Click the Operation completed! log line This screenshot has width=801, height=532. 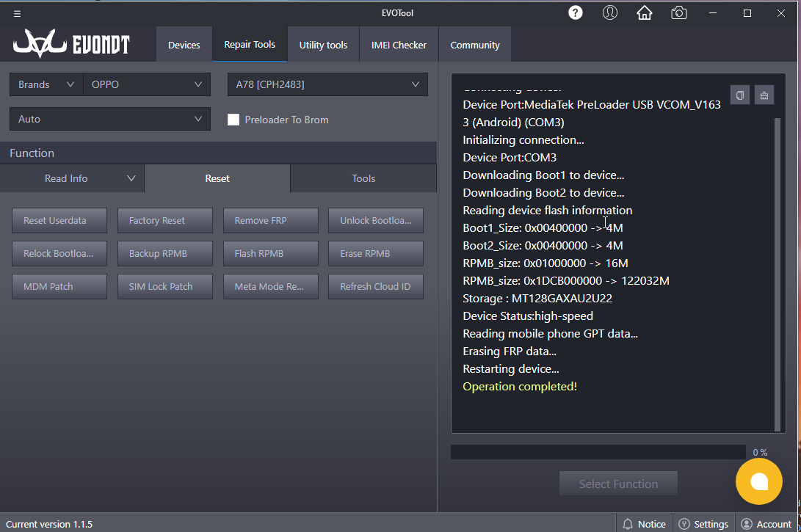[520, 387]
